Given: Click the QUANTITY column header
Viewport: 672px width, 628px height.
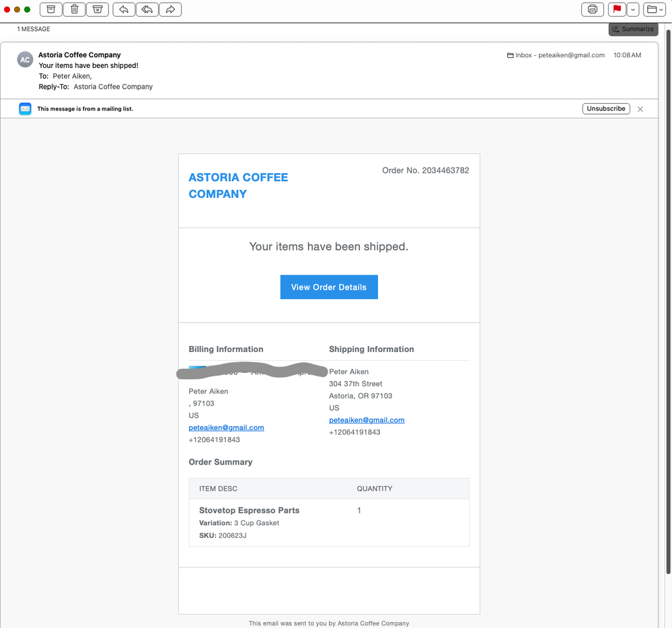Looking at the screenshot, I should (375, 489).
